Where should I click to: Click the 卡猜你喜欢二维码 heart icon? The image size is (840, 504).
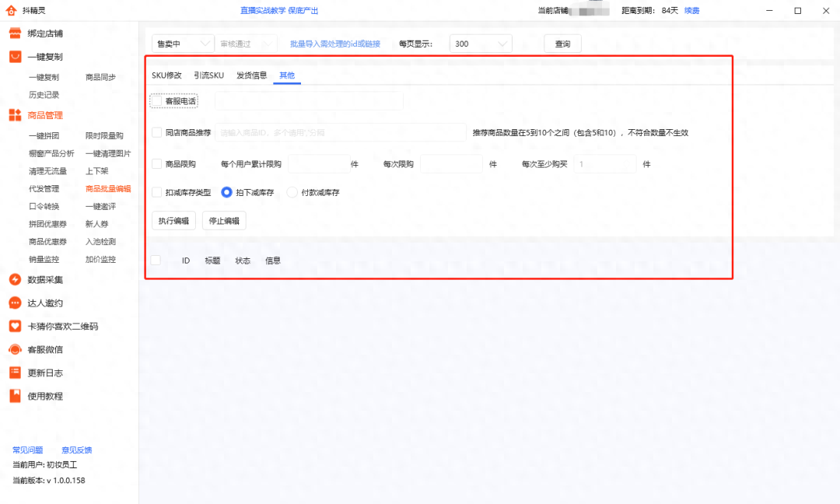pyautogui.click(x=15, y=326)
